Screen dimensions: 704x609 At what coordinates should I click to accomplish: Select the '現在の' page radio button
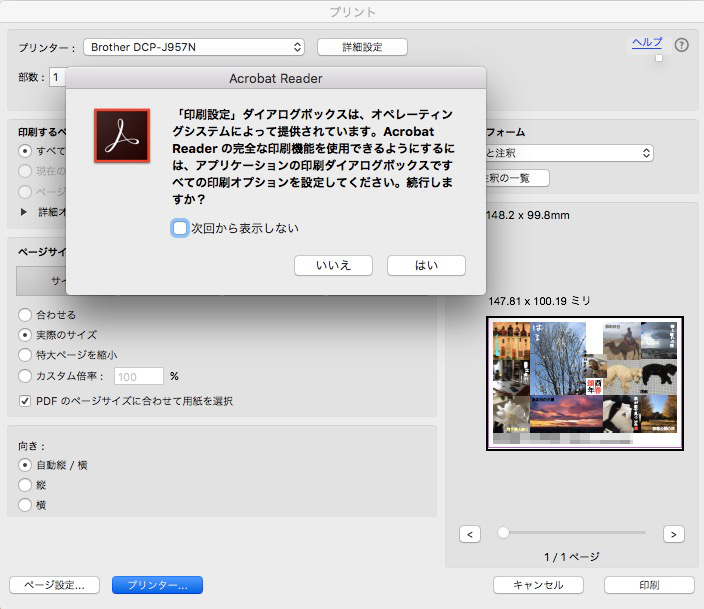point(25,171)
